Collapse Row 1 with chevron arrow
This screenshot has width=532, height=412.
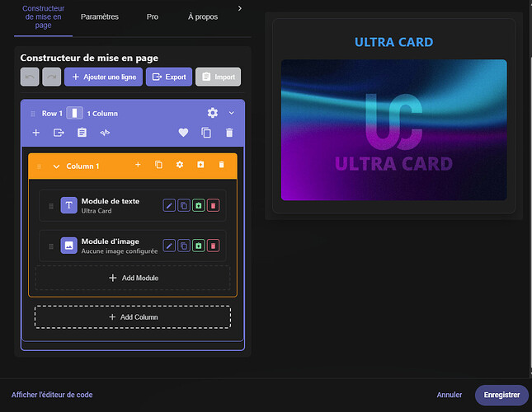click(232, 113)
